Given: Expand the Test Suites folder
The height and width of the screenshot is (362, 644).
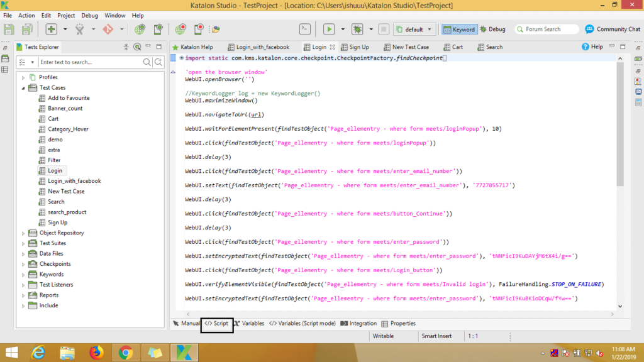Looking at the screenshot, I should pos(23,243).
